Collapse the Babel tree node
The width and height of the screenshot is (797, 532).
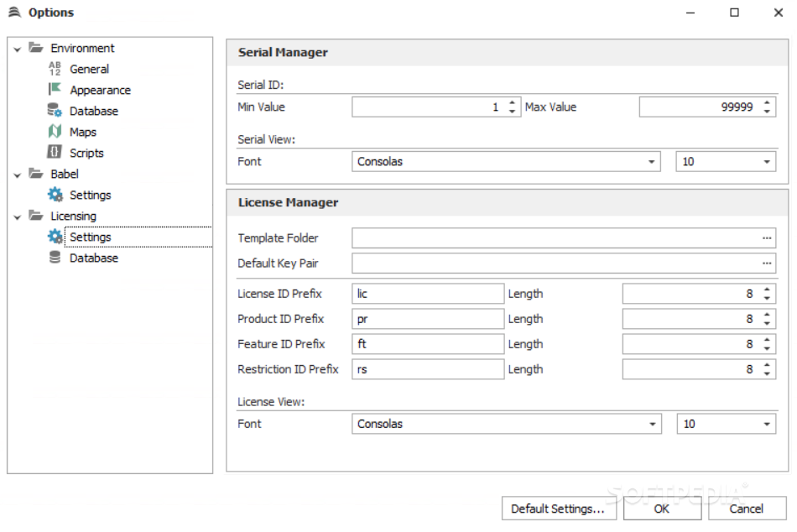coord(18,175)
